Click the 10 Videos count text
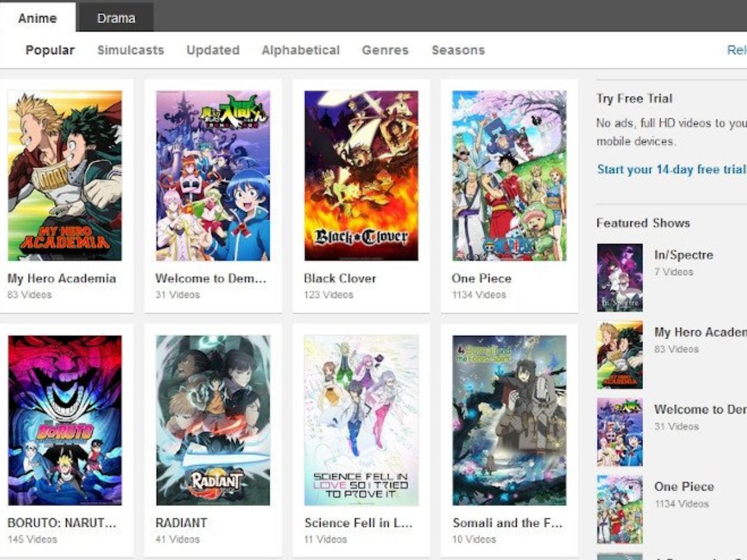The image size is (747, 560). pyautogui.click(x=474, y=539)
